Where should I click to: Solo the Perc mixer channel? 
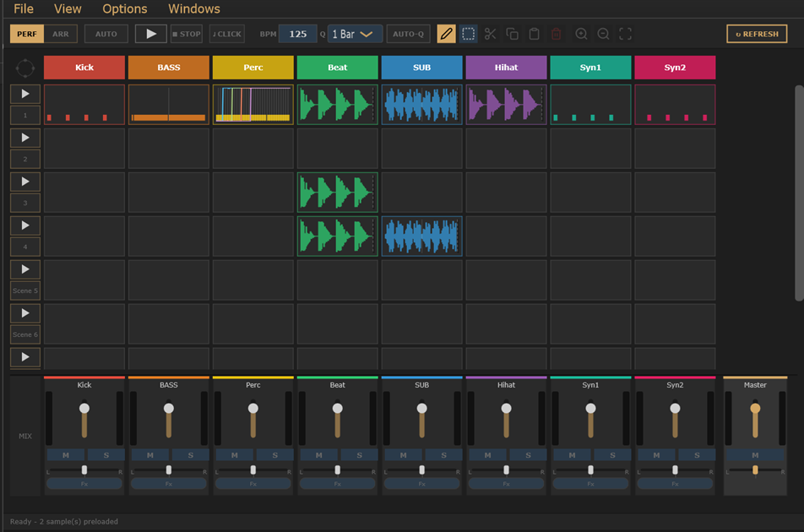274,455
